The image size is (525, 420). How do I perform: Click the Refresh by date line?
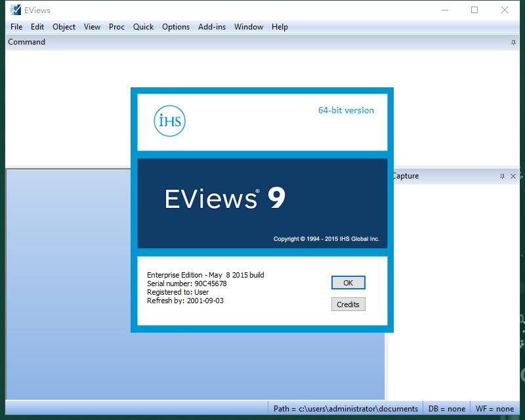[x=185, y=301]
